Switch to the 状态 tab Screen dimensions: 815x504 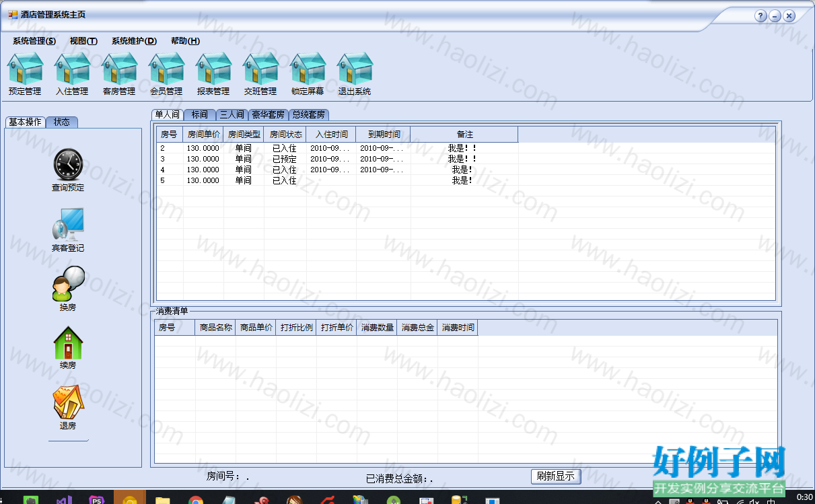(62, 122)
